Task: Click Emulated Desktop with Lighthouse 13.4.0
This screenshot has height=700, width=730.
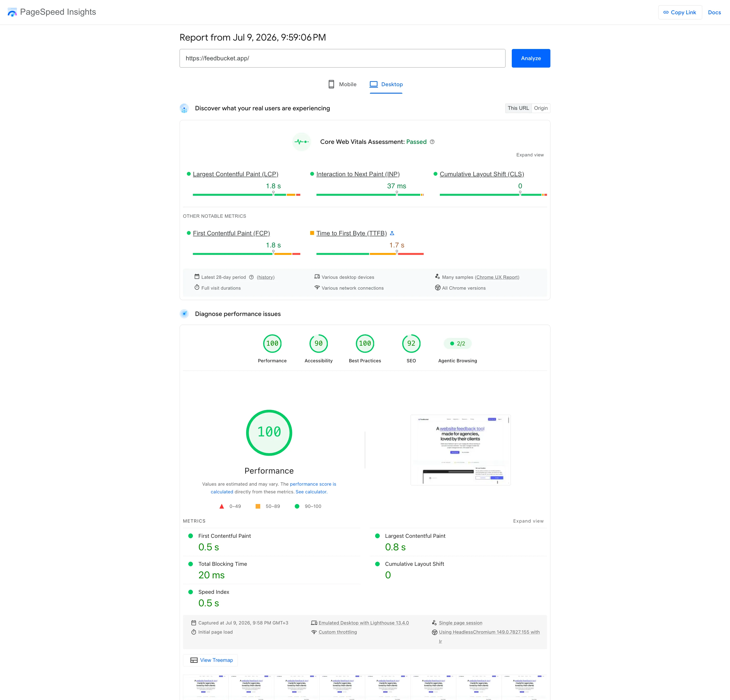Action: (x=364, y=623)
